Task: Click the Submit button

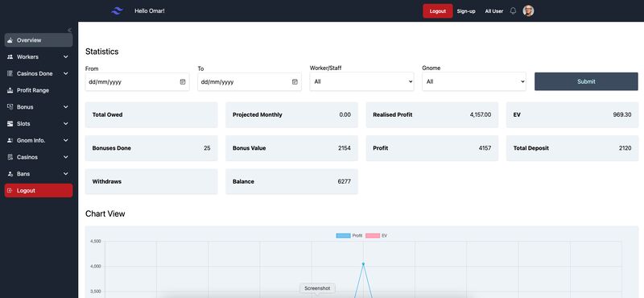Action: pyautogui.click(x=586, y=81)
